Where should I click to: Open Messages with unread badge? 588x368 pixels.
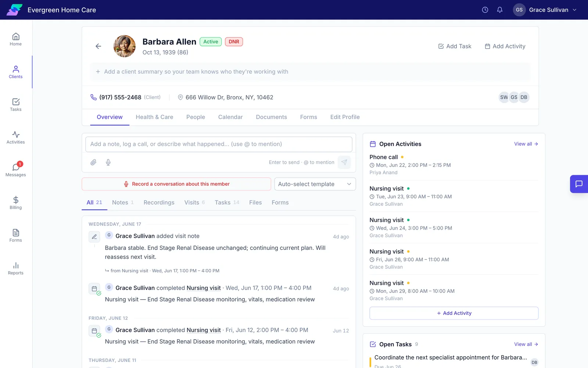tap(16, 170)
